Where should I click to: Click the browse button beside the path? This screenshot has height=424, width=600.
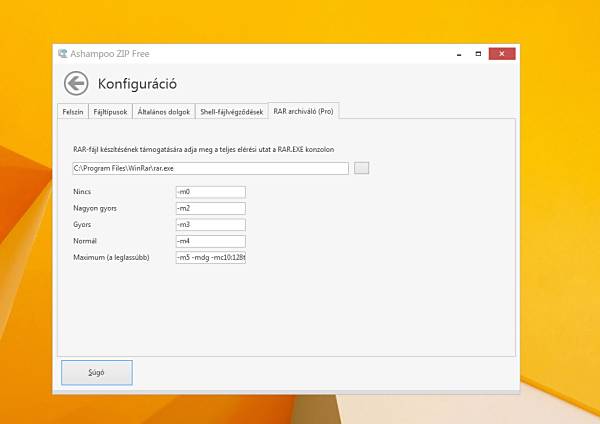361,168
